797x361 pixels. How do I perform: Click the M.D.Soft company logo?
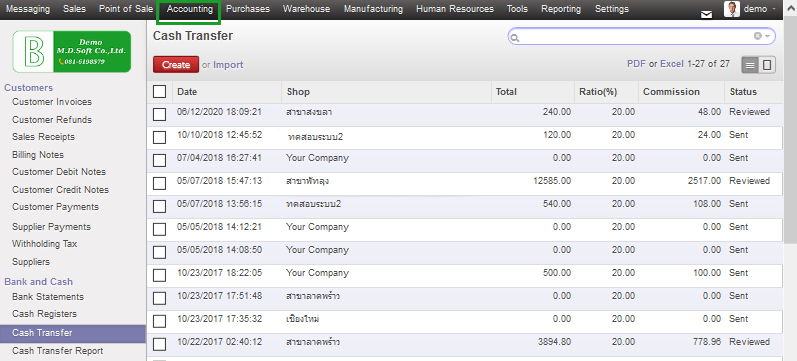72,51
